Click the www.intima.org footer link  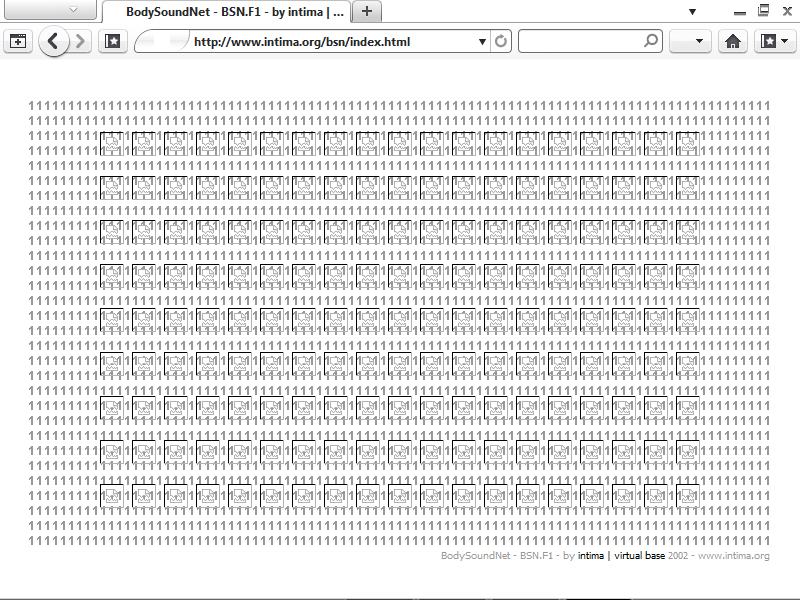[x=733, y=555]
